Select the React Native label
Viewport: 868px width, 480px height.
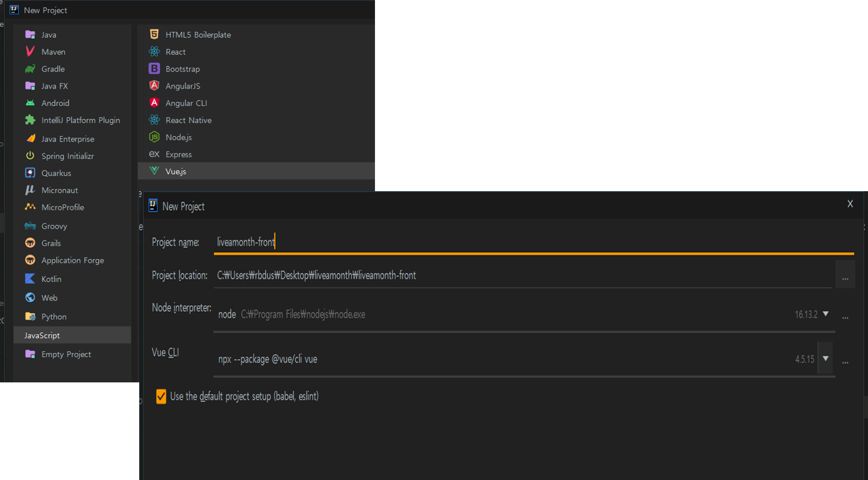(189, 120)
